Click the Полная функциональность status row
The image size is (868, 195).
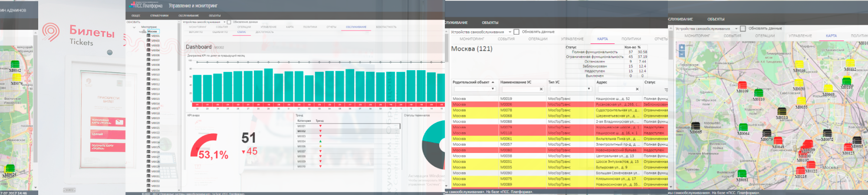point(607,52)
